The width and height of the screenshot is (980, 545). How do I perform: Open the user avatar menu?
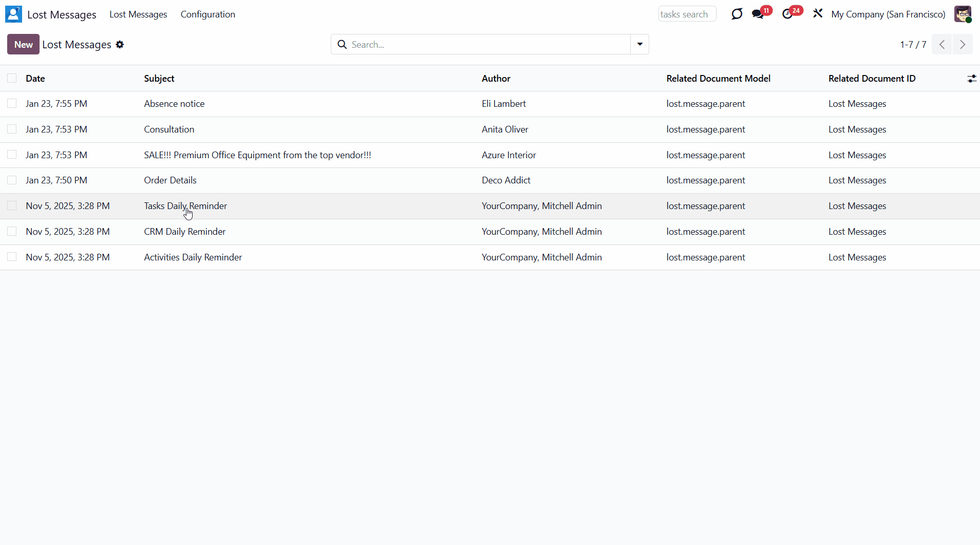(x=963, y=14)
